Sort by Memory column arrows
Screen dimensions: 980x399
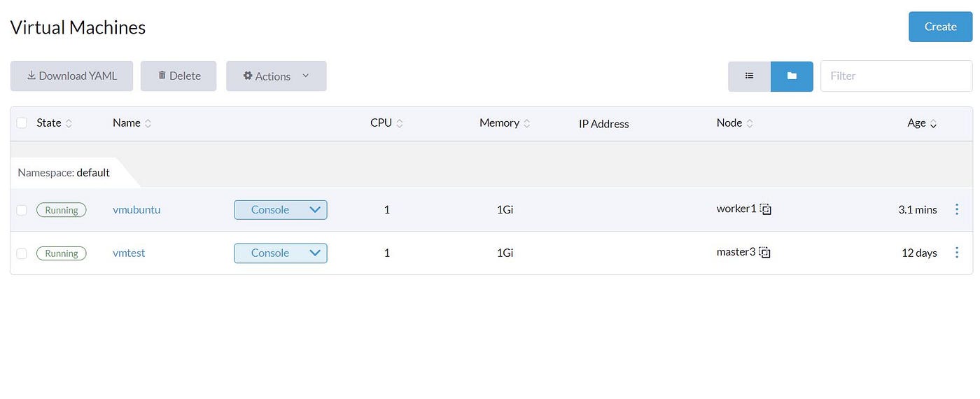point(527,123)
